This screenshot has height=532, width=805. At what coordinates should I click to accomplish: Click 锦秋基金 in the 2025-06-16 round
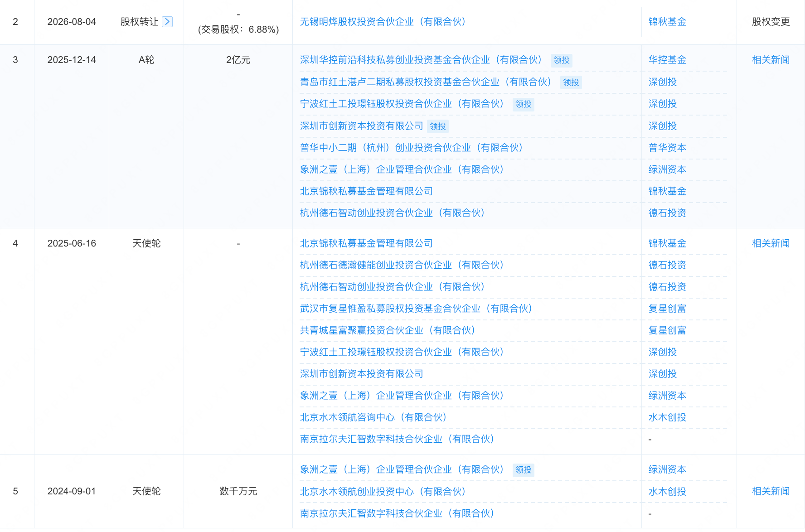pos(667,243)
